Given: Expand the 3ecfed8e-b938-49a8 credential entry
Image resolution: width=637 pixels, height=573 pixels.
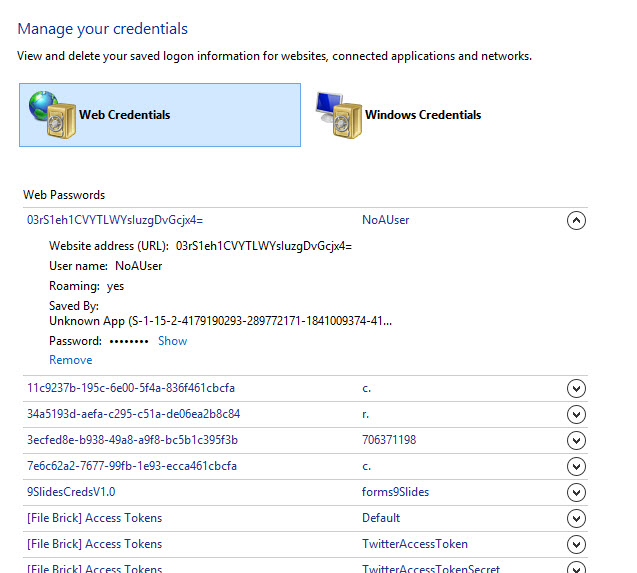Looking at the screenshot, I should pos(576,441).
